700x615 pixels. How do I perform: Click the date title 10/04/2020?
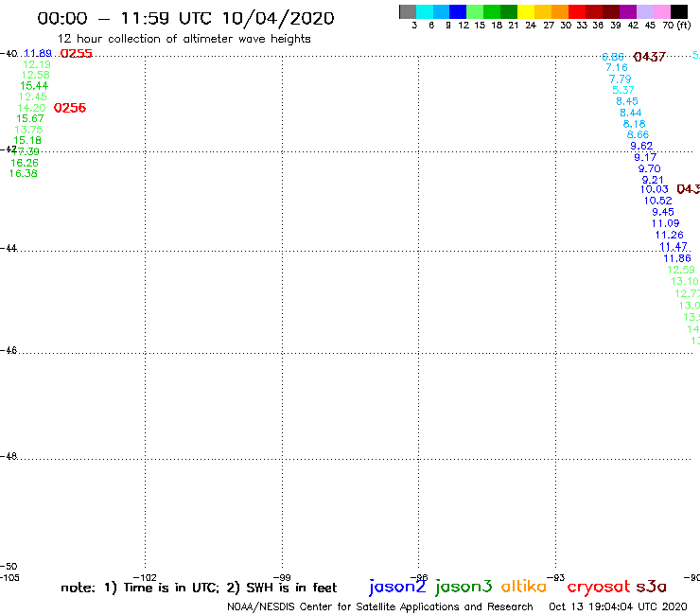pos(278,18)
